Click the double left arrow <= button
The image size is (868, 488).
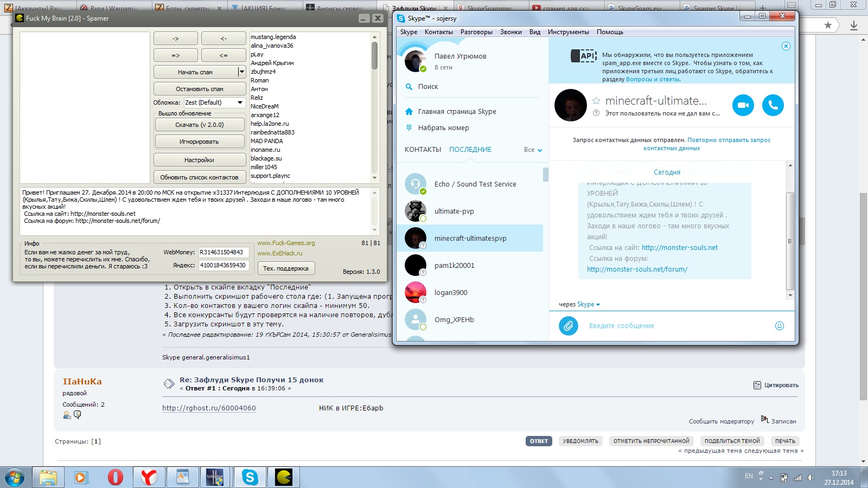[x=224, y=55]
